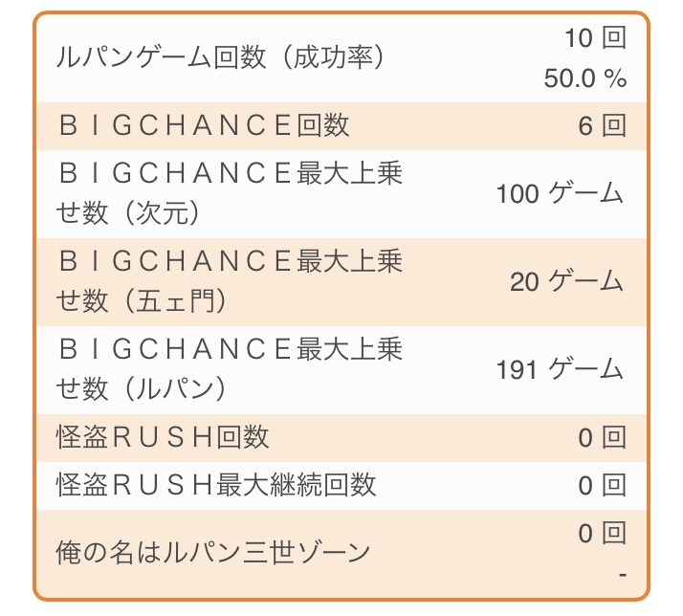The height and width of the screenshot is (616, 683).
Task: Click the 6 回 BIGCHANCE count
Action: tap(603, 126)
